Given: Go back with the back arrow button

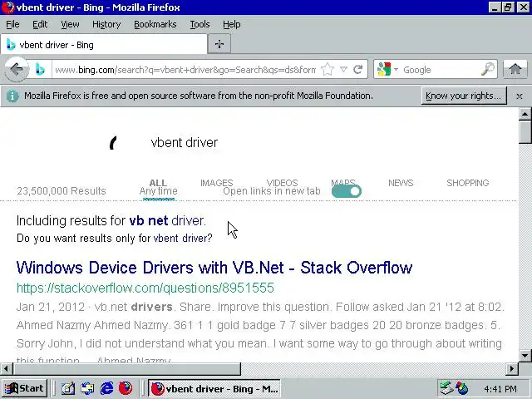Looking at the screenshot, I should 17,70.
